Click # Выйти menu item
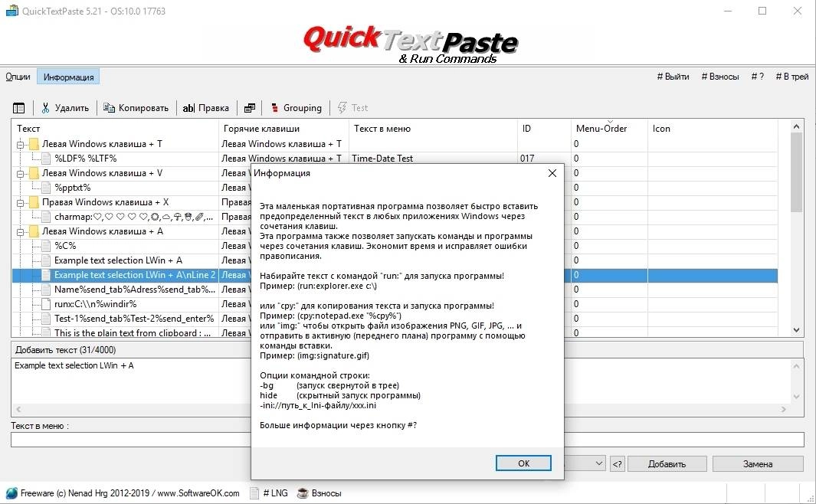The width and height of the screenshot is (816, 504). coord(673,77)
